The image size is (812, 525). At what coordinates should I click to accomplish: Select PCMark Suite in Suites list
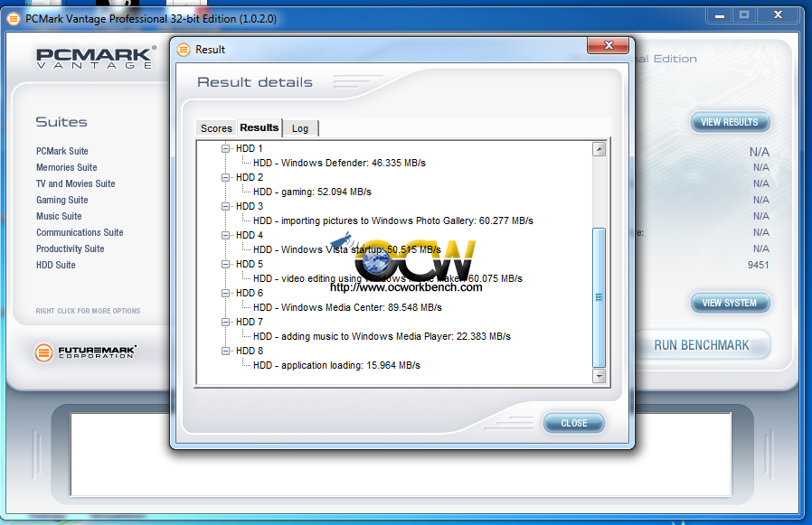point(62,151)
